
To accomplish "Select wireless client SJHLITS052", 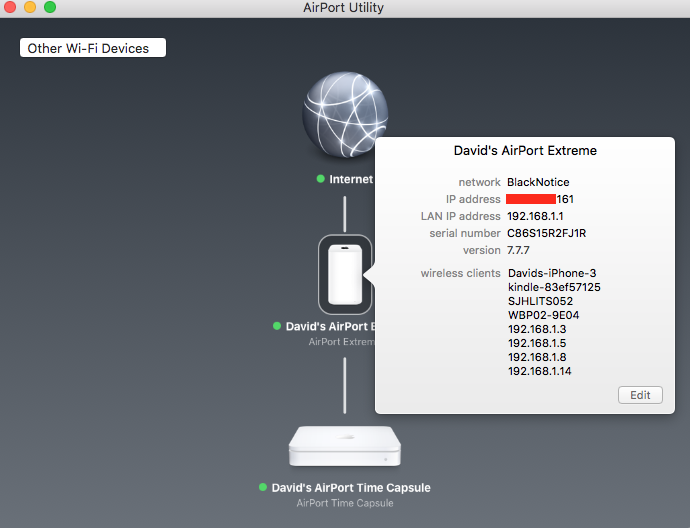I will point(540,301).
